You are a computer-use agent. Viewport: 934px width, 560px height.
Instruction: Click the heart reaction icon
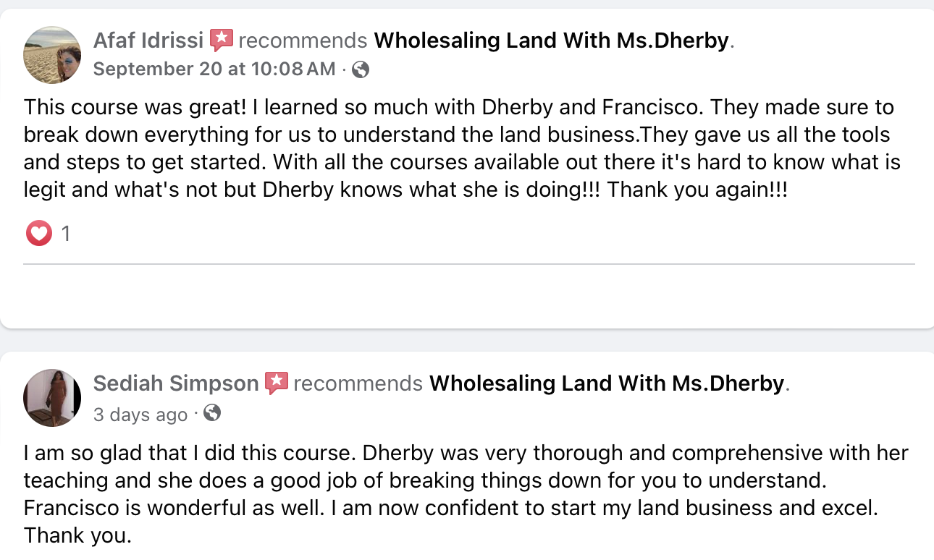coord(39,234)
